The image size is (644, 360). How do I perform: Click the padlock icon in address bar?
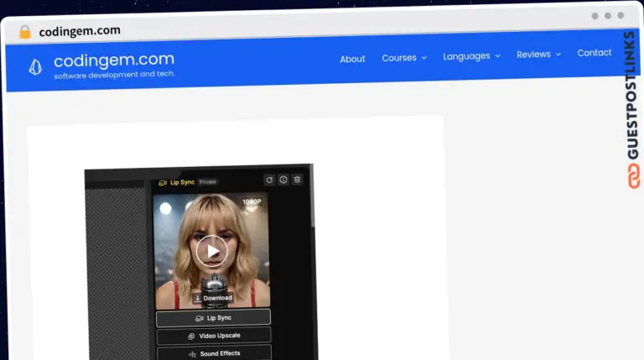tap(25, 32)
